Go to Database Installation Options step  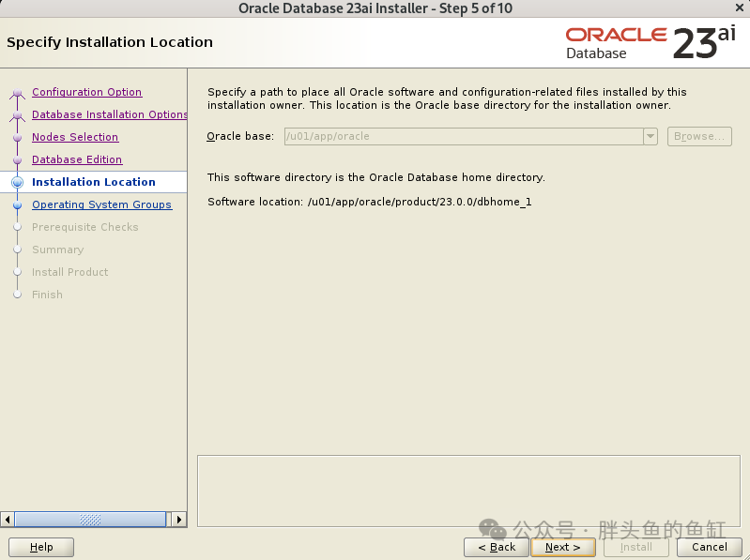109,114
